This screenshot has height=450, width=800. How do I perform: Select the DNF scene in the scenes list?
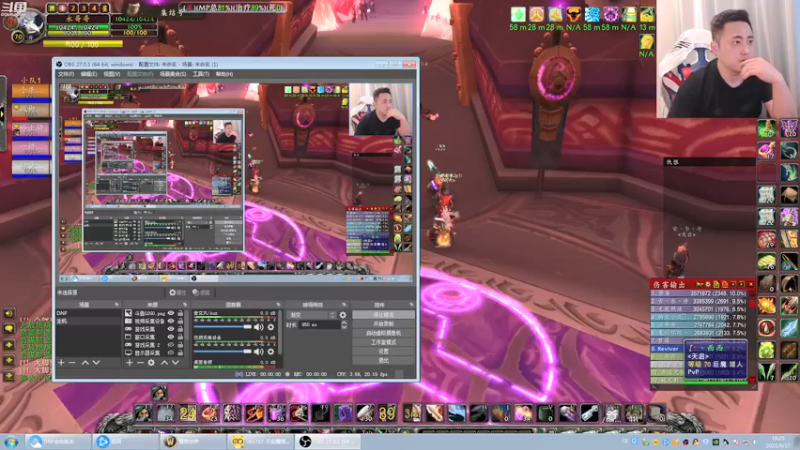tap(88, 313)
